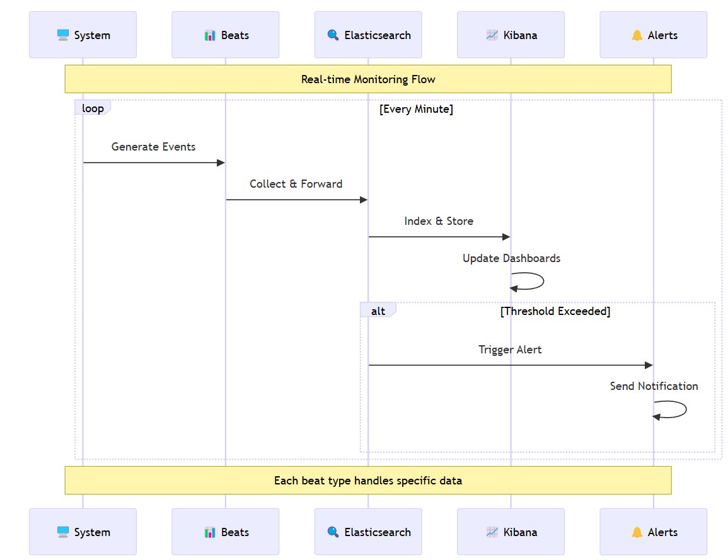Screen dimensions: 728x560
Task: Click the bar chart icon in top Beats box
Action: click(x=210, y=35)
